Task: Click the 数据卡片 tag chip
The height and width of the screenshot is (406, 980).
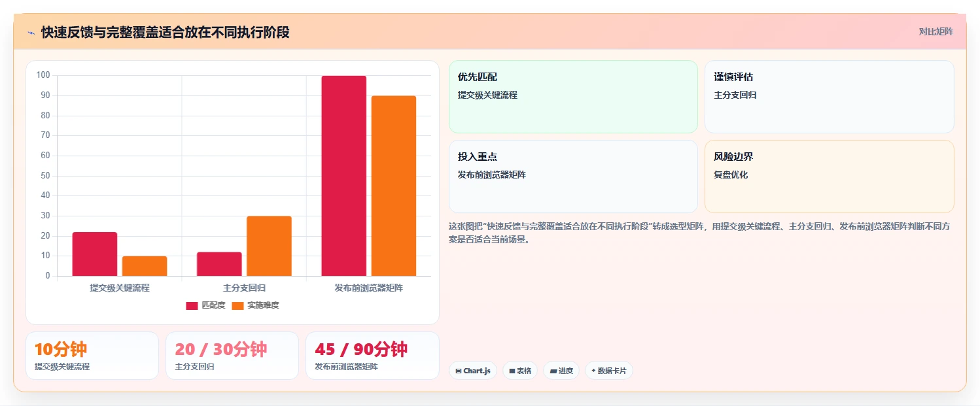Action: click(609, 371)
